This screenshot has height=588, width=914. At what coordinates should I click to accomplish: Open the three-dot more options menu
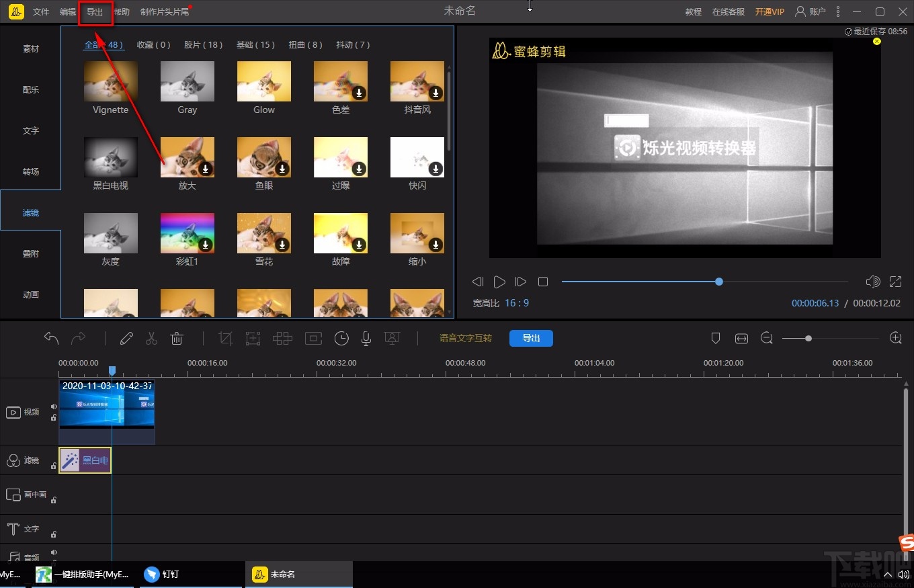point(837,11)
